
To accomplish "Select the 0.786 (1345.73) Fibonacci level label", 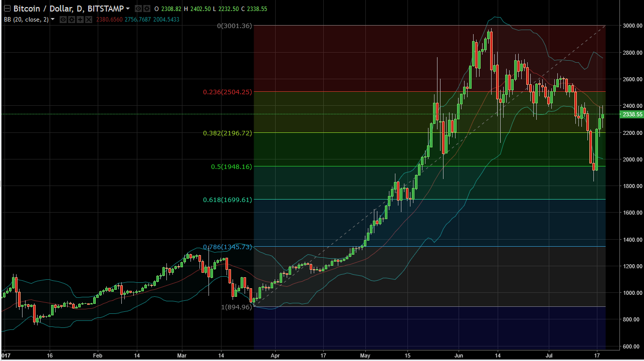I will 227,247.
